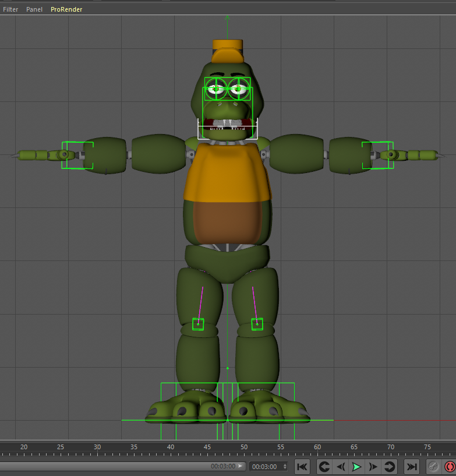The height and width of the screenshot is (476, 456).
Task: Click the grey key icon button
Action: (x=434, y=467)
